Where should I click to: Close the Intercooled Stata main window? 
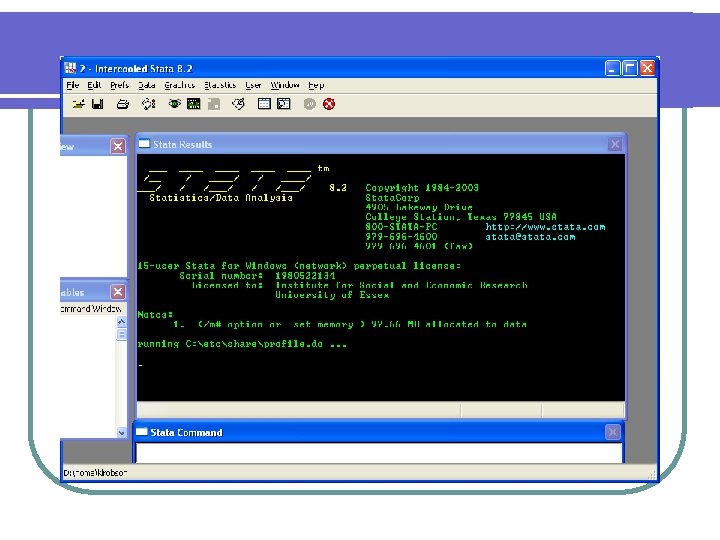(x=647, y=68)
